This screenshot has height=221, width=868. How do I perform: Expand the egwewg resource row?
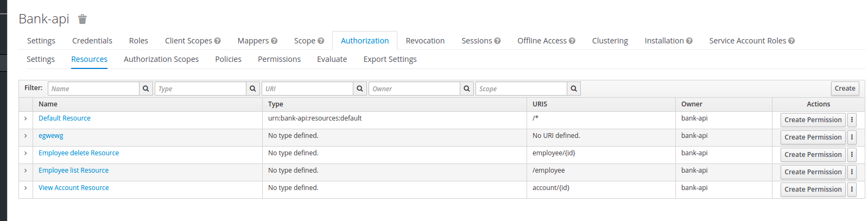(x=26, y=136)
